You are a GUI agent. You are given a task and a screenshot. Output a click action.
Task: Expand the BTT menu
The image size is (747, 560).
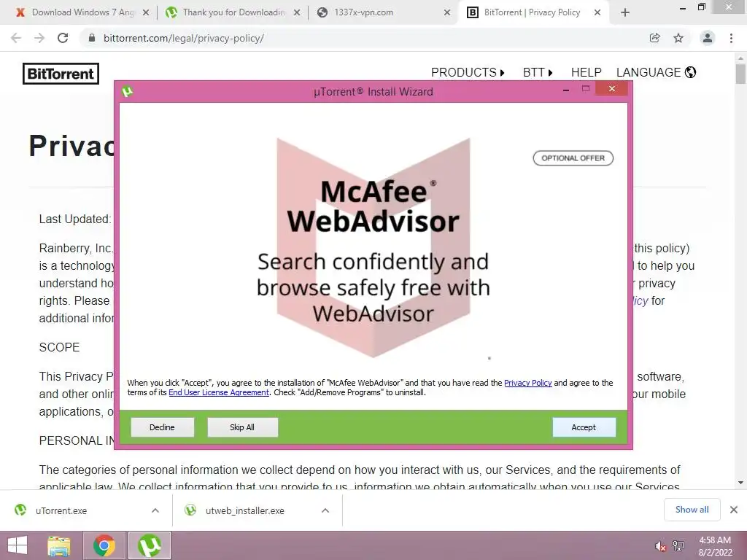coord(538,72)
